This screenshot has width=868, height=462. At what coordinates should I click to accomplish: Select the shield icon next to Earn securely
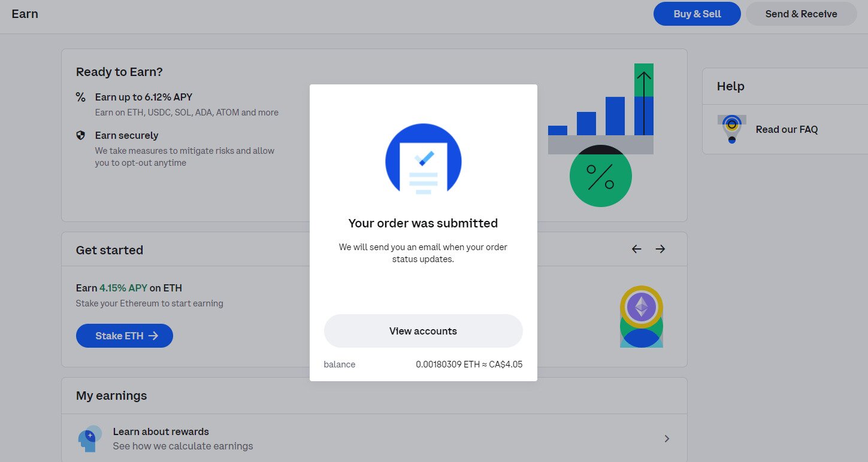(x=80, y=135)
